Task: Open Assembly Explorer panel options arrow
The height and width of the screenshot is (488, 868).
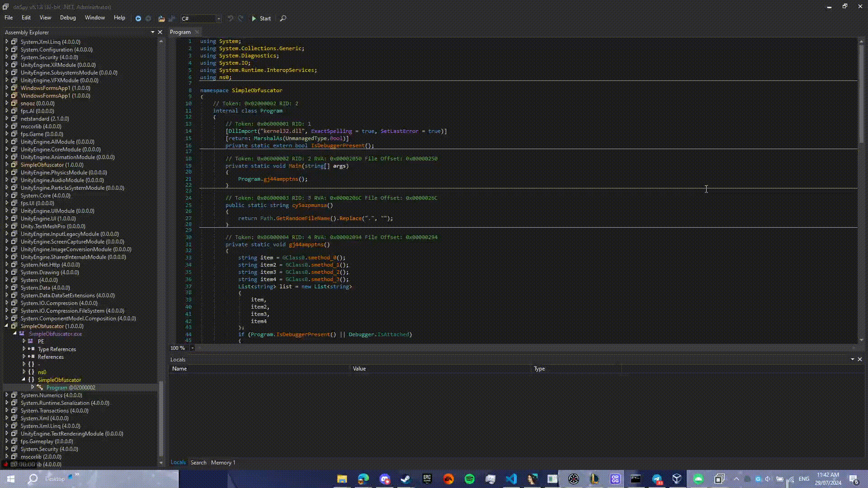Action: click(152, 32)
